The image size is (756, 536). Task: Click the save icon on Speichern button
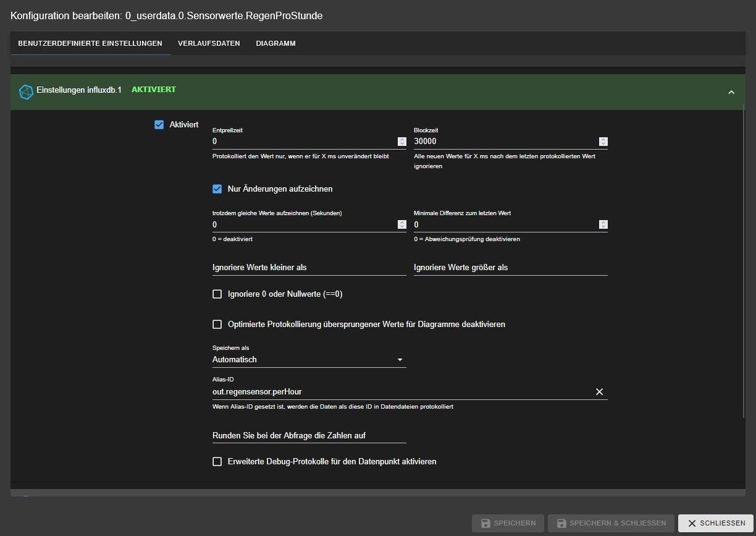[485, 523]
